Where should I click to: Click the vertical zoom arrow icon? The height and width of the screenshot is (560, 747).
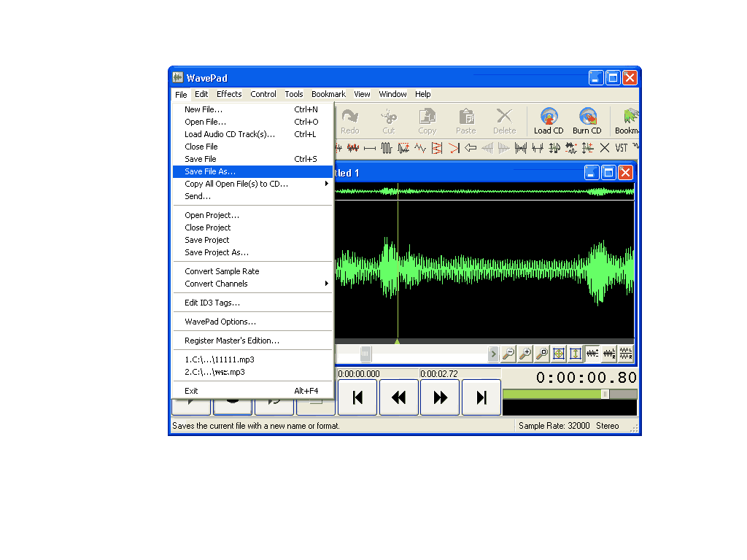576,354
